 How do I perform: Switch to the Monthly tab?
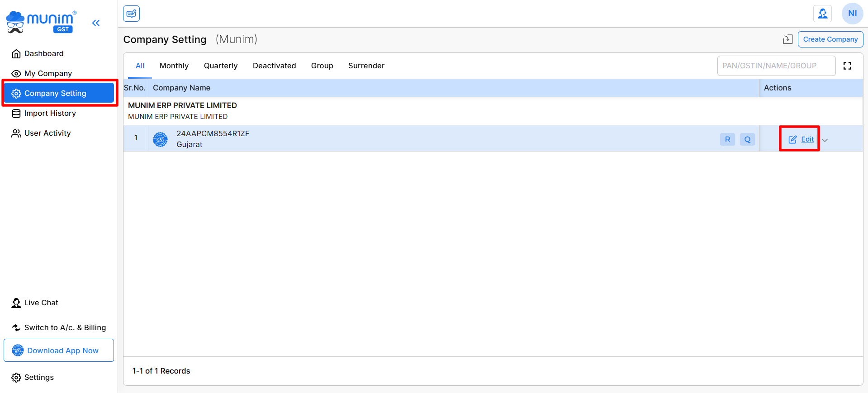click(x=174, y=66)
